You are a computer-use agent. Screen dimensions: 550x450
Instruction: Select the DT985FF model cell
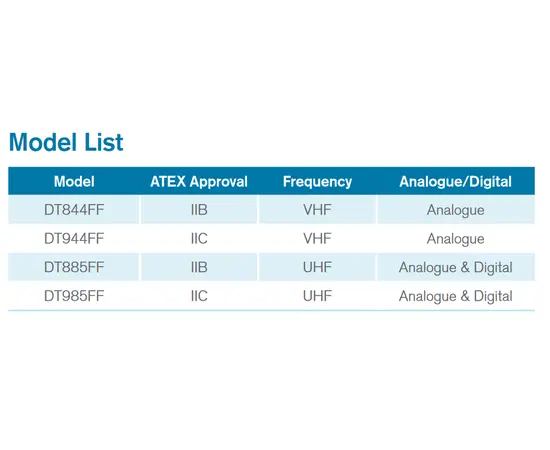[x=74, y=296]
